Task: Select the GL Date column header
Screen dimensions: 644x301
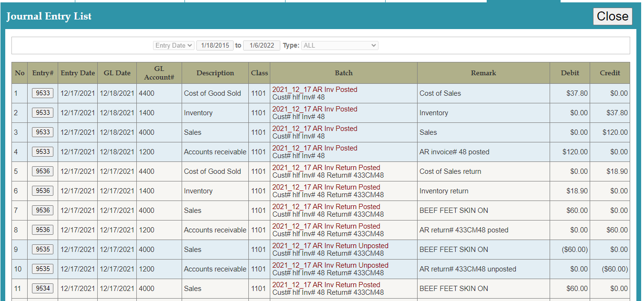Action: pos(117,73)
